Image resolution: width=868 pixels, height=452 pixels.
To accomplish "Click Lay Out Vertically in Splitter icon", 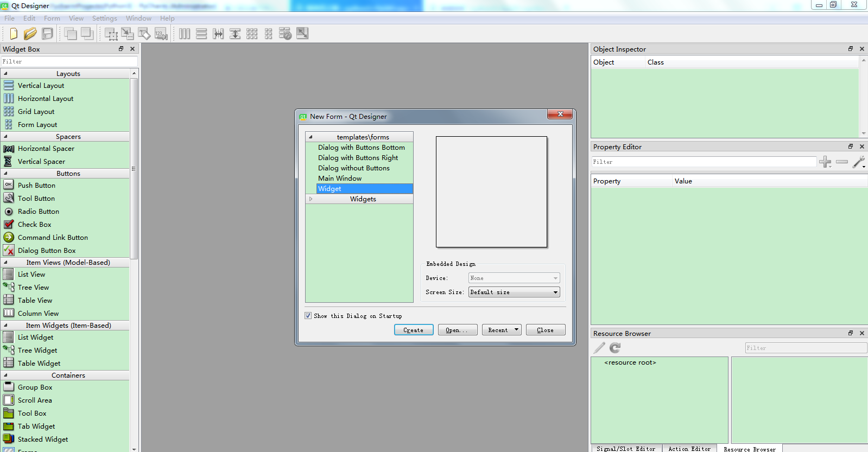I will pyautogui.click(x=235, y=34).
